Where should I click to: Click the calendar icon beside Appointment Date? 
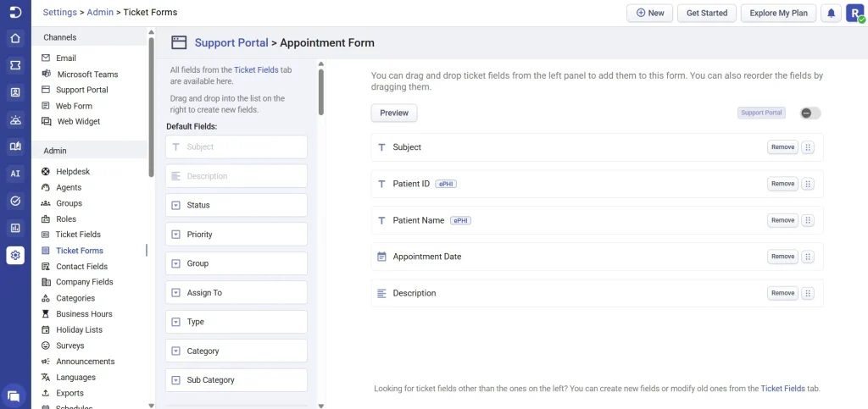[381, 257]
